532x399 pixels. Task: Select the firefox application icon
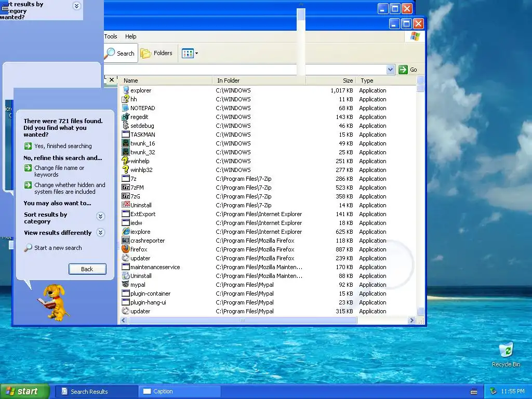pyautogui.click(x=126, y=249)
